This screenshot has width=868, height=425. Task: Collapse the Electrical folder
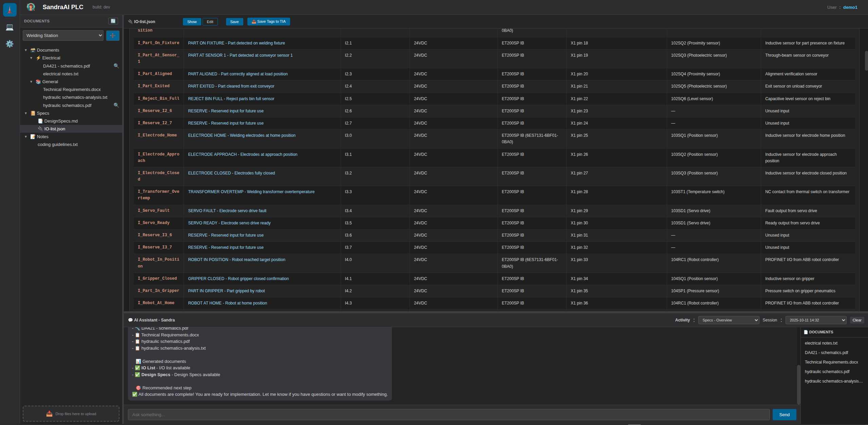31,58
